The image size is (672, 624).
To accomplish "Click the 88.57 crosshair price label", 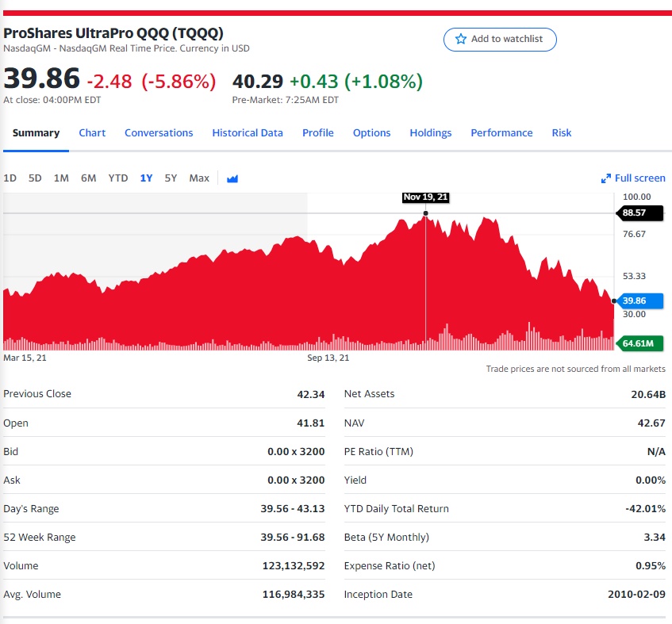I will click(x=639, y=212).
